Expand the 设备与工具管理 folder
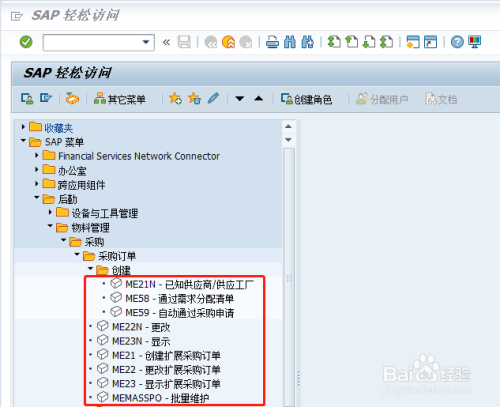Image resolution: width=500 pixels, height=407 pixels. (x=50, y=212)
